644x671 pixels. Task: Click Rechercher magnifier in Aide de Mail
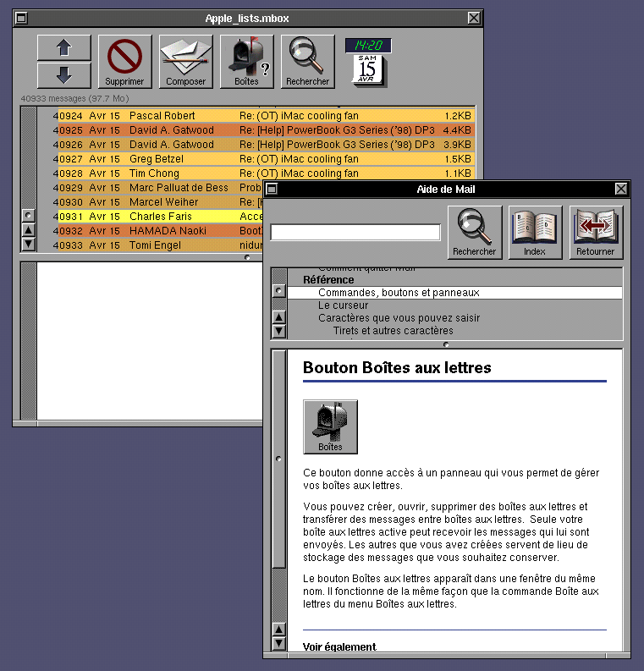(475, 233)
